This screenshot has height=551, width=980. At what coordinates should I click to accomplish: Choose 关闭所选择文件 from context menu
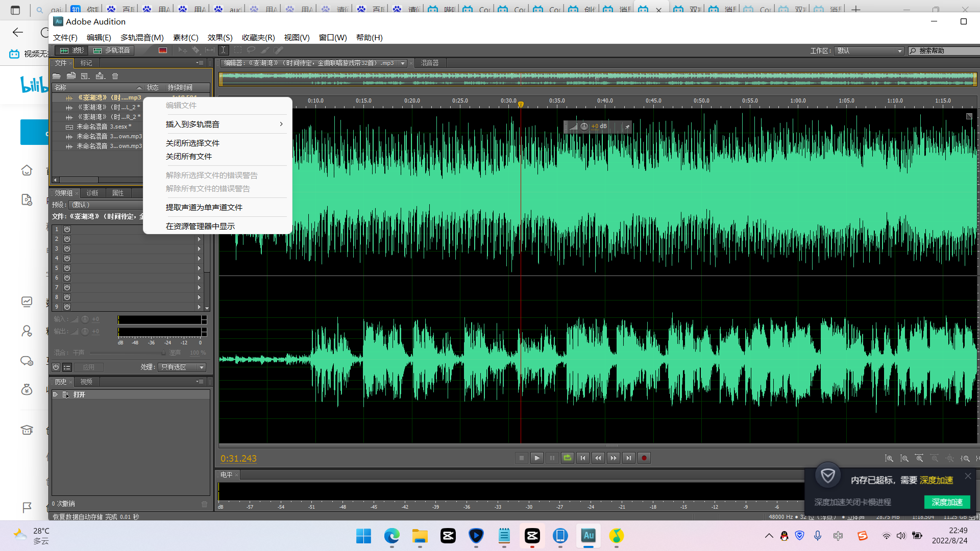(192, 143)
